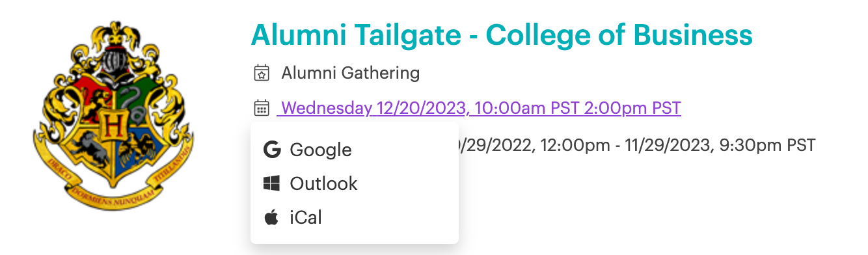Open the Wednesday 12/20/2023 date link
The width and height of the screenshot is (868, 255).
click(x=480, y=108)
